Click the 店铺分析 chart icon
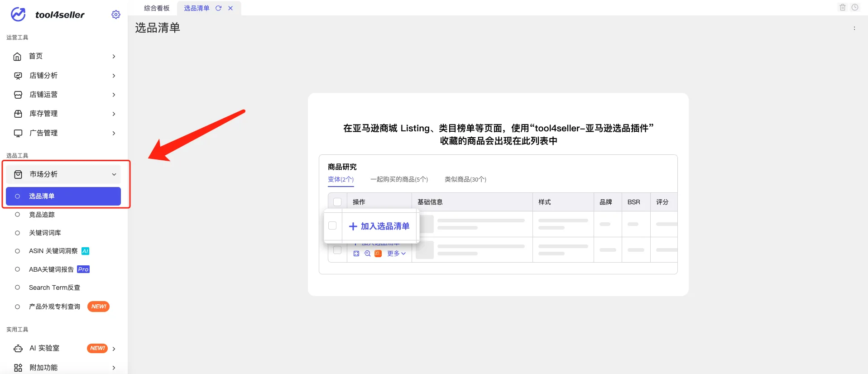 tap(18, 76)
